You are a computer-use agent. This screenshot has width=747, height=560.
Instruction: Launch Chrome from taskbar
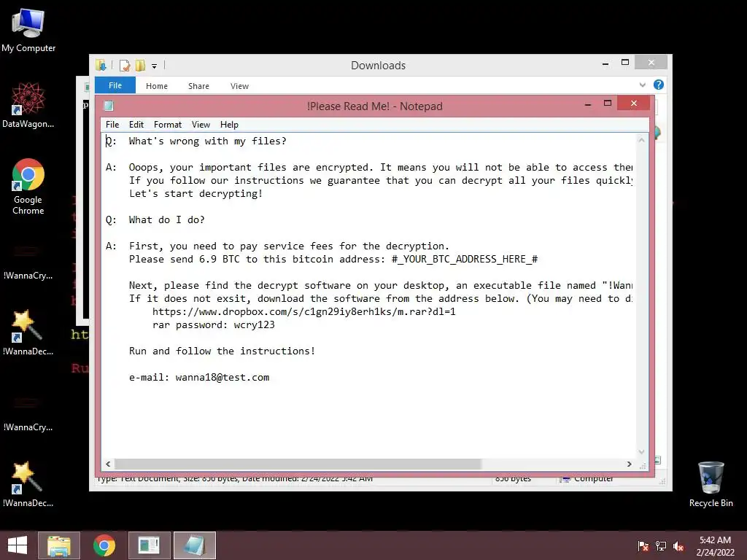pyautogui.click(x=104, y=545)
